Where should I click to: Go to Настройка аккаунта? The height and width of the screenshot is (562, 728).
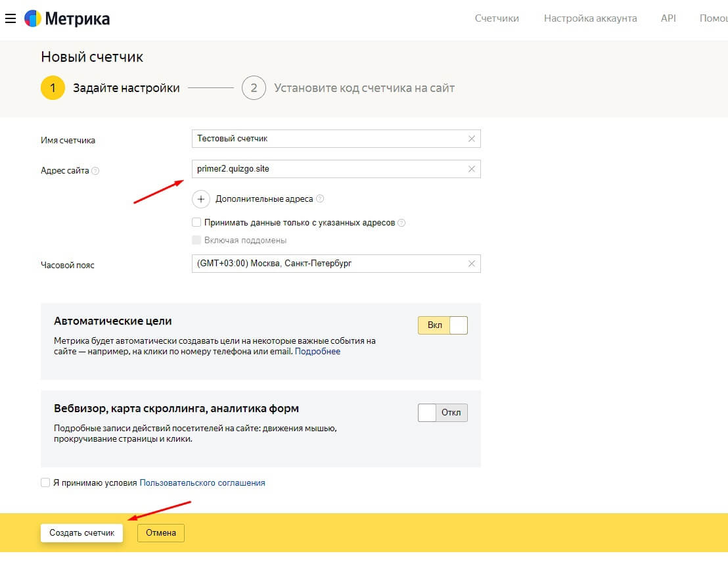pos(589,18)
